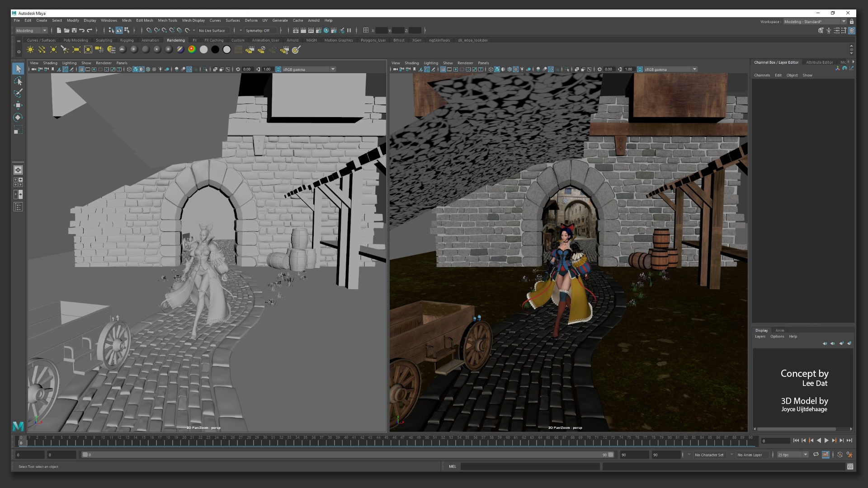This screenshot has height=488, width=868.
Task: Toggle auto keyframe icon
Action: [840, 455]
